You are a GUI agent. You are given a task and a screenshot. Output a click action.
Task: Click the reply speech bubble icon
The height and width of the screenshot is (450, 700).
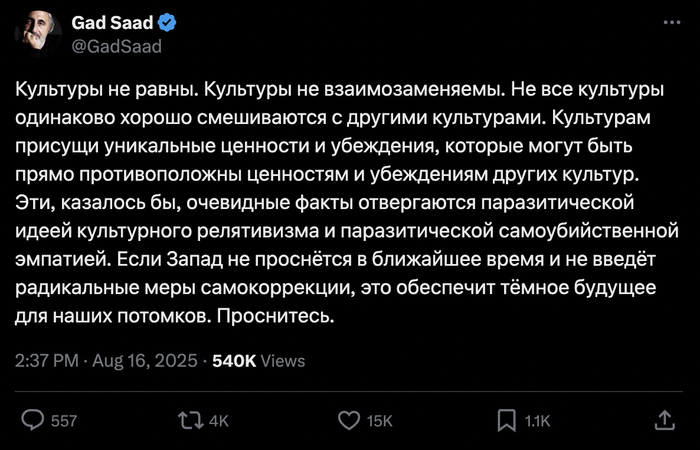click(33, 420)
